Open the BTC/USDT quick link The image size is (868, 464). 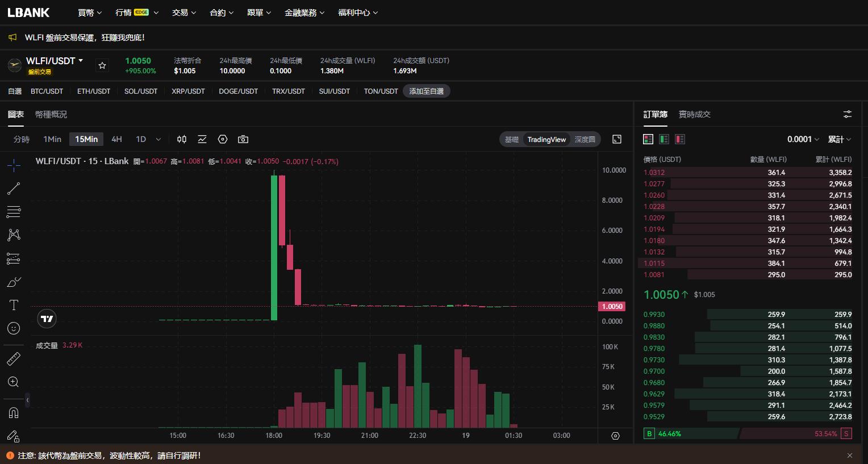(x=47, y=91)
